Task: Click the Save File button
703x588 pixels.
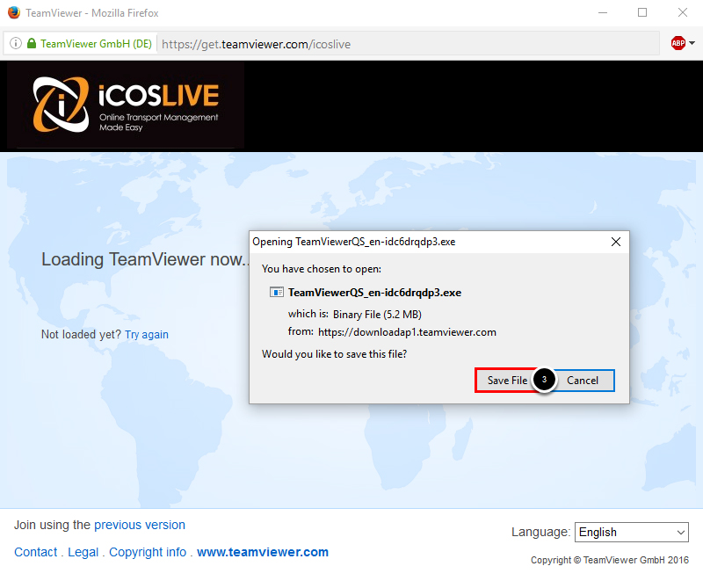Action: click(507, 381)
